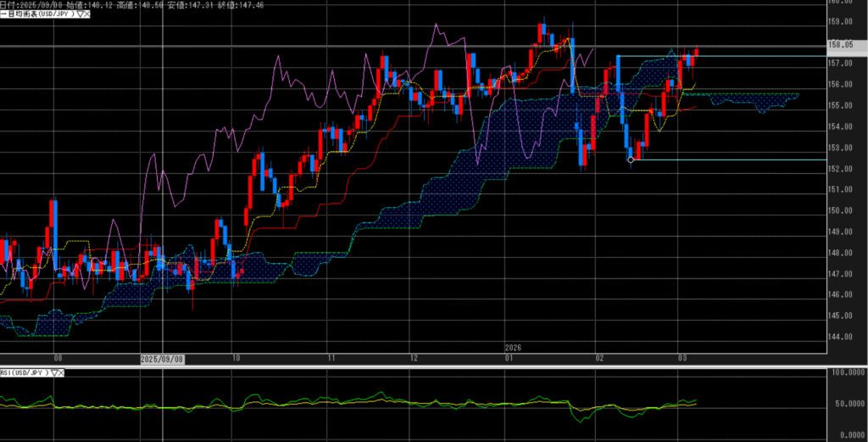Viewport: 868px width, 442px height.
Task: Click the 2026 year label on time axis
Action: tap(513, 348)
